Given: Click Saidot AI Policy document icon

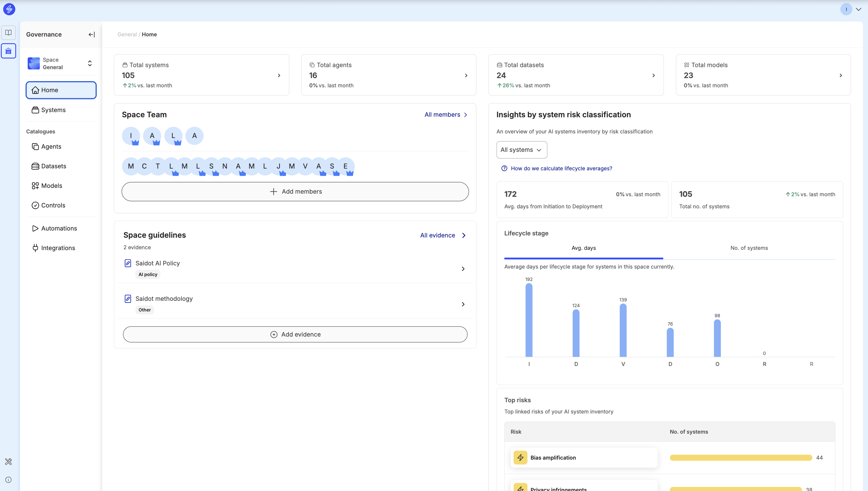Looking at the screenshot, I should 128,263.
